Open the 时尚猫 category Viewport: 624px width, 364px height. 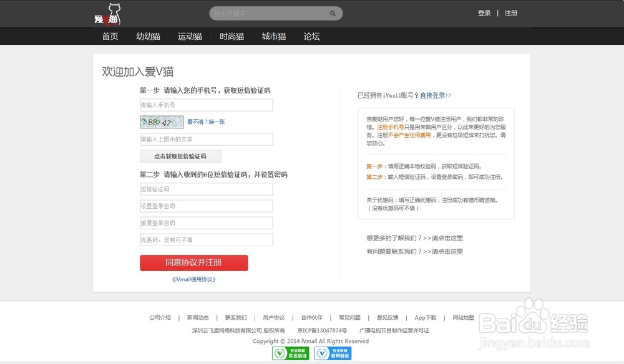click(x=232, y=36)
